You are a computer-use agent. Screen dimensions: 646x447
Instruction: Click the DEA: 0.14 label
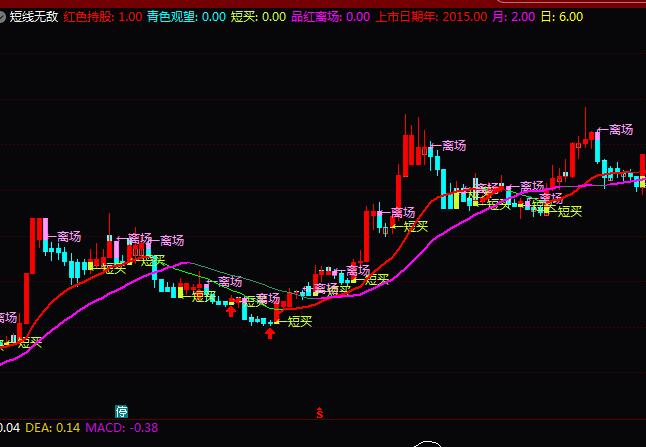[52, 427]
